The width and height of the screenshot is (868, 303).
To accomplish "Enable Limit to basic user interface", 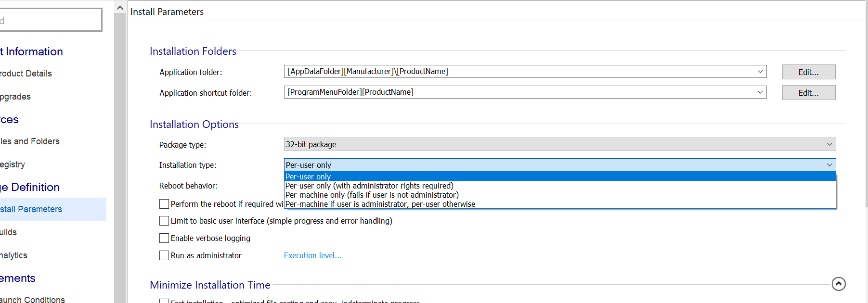I will click(164, 221).
